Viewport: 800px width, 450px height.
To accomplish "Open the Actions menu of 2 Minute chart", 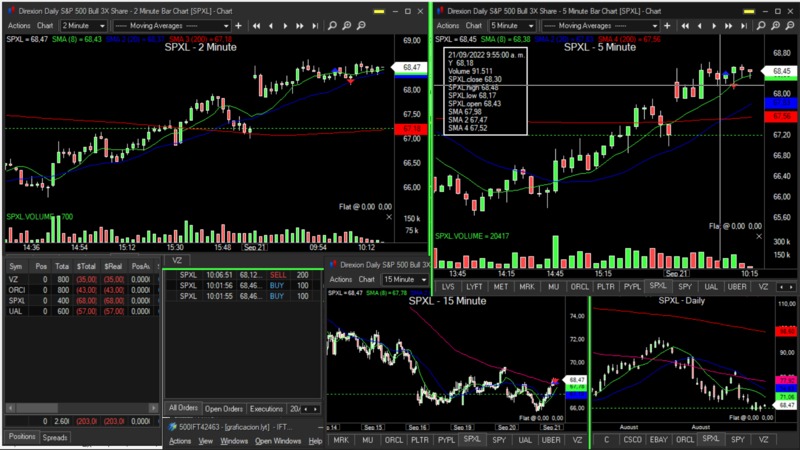I will (18, 24).
